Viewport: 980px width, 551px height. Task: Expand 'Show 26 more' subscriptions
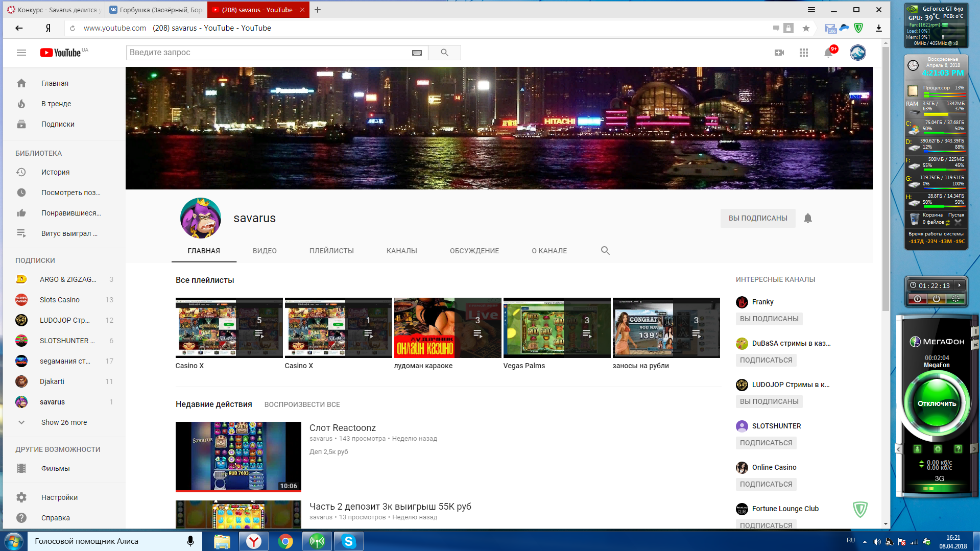[64, 422]
